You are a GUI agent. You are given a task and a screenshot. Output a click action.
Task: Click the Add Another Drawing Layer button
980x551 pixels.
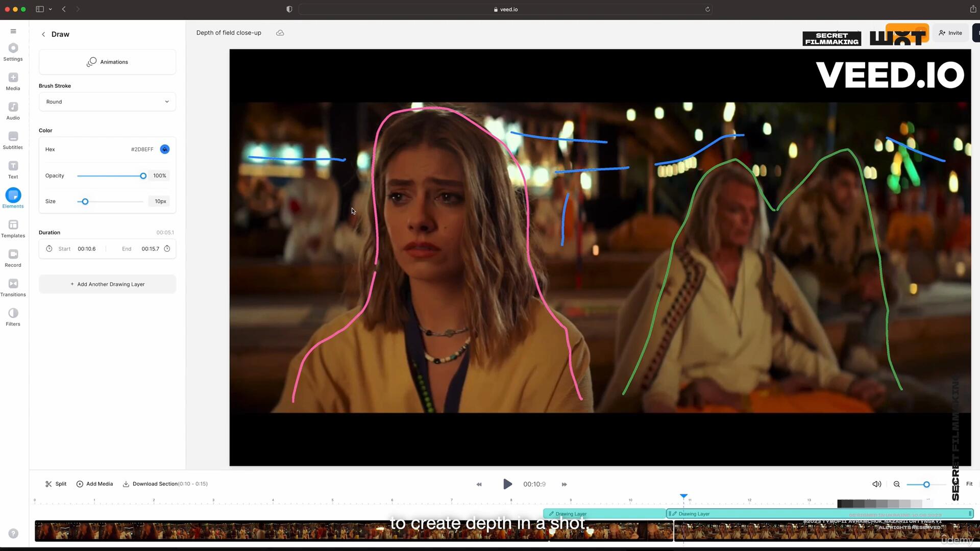tap(108, 284)
